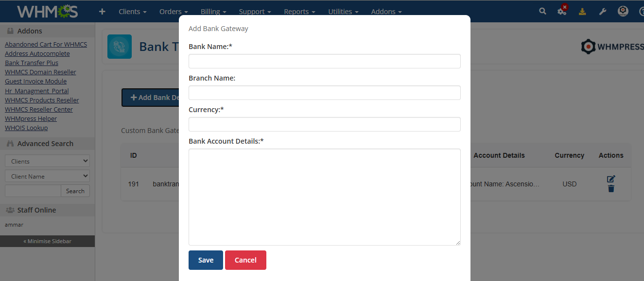Open the user account avatar icon

623,11
